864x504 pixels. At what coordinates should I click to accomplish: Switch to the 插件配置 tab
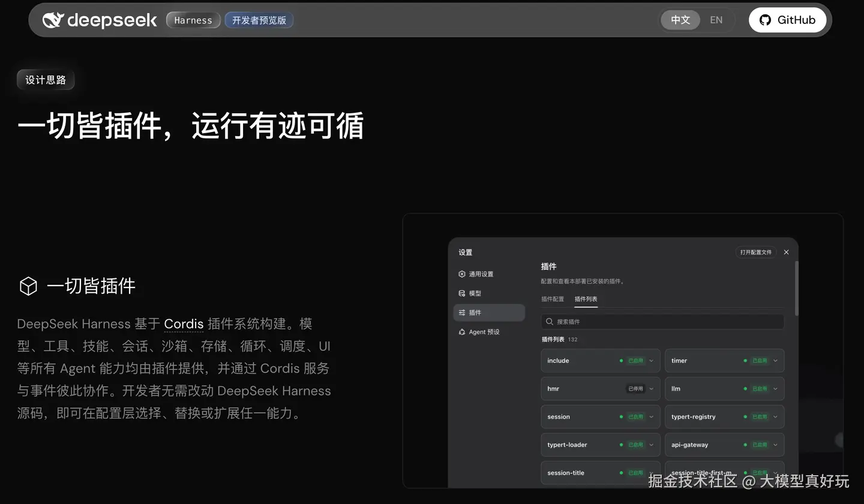553,299
